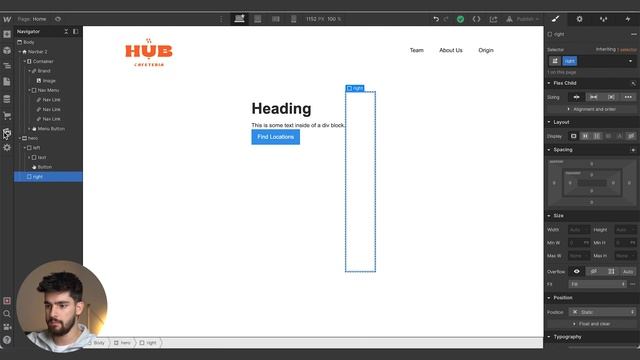
Task: Click the pink Audit square icon
Action: point(7,301)
